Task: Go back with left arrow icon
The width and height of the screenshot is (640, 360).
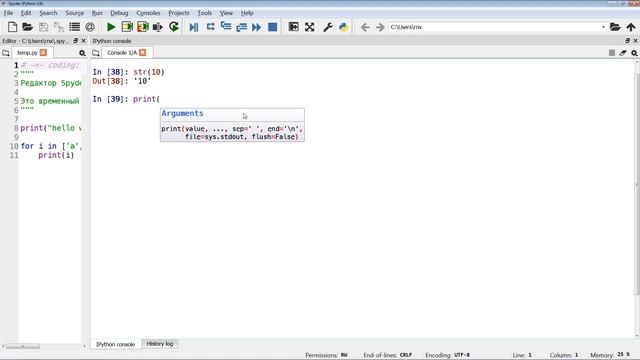Action: [365, 27]
